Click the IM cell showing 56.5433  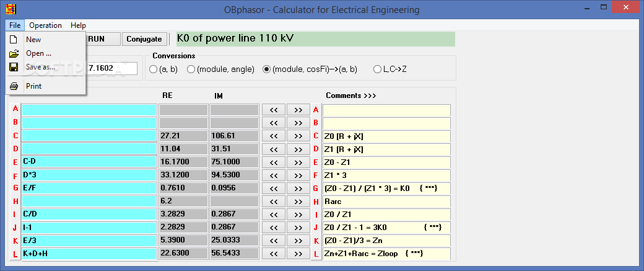click(x=235, y=254)
